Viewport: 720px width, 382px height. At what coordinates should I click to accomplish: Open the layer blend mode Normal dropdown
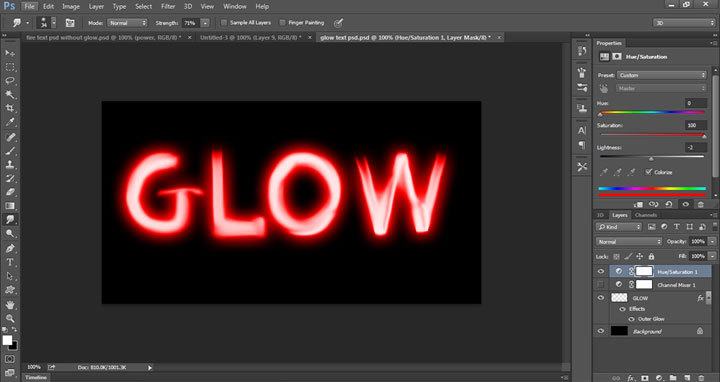[x=629, y=242]
